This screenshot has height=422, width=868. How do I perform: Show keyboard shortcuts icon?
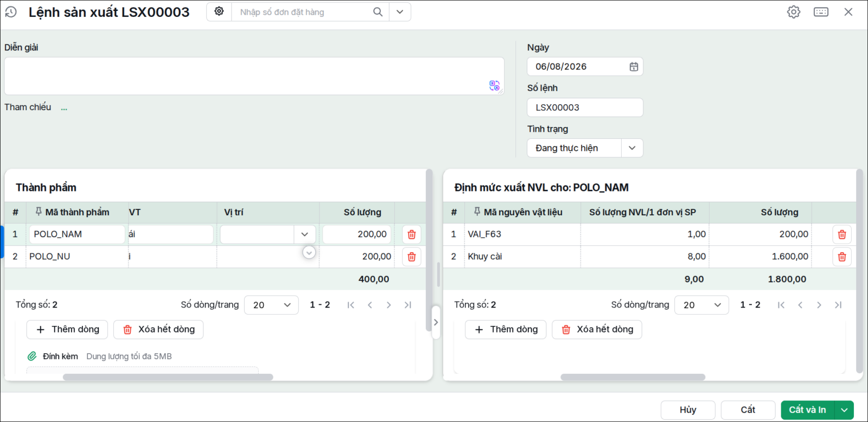(821, 12)
